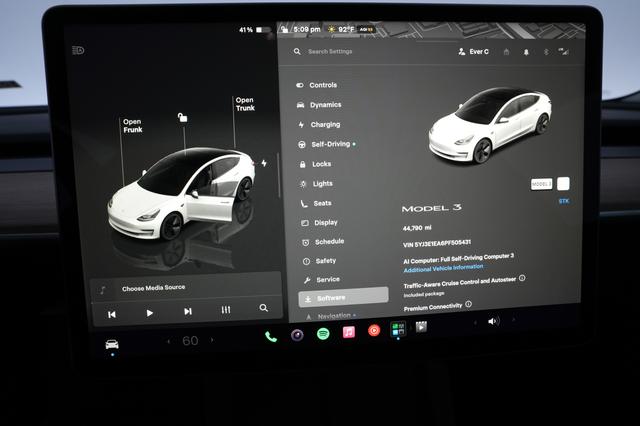Tap the media search magnifier icon
This screenshot has width=640, height=426.
coord(264,308)
